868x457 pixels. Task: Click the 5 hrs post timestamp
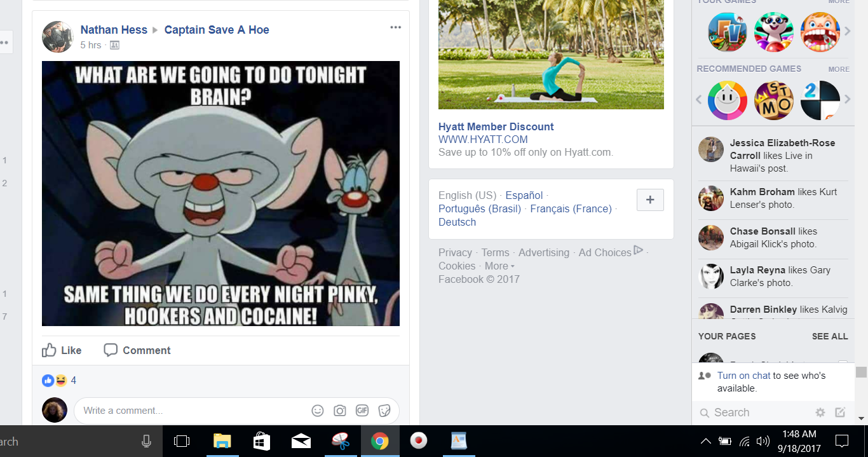pyautogui.click(x=91, y=45)
